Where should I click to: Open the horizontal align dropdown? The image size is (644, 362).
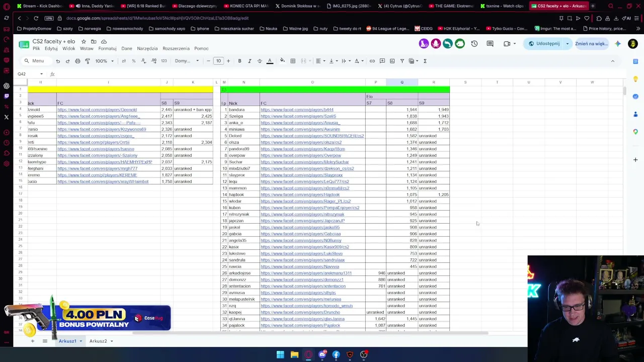[320, 61]
